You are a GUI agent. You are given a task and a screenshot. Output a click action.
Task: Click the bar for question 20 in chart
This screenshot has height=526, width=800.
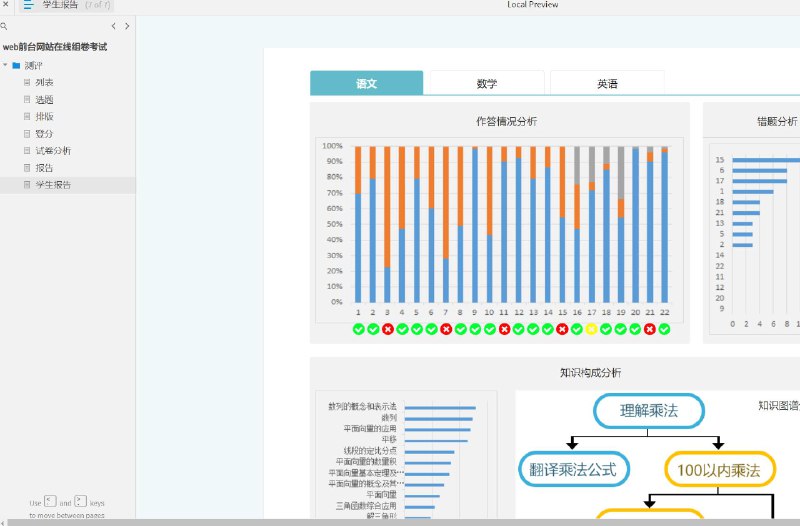635,224
